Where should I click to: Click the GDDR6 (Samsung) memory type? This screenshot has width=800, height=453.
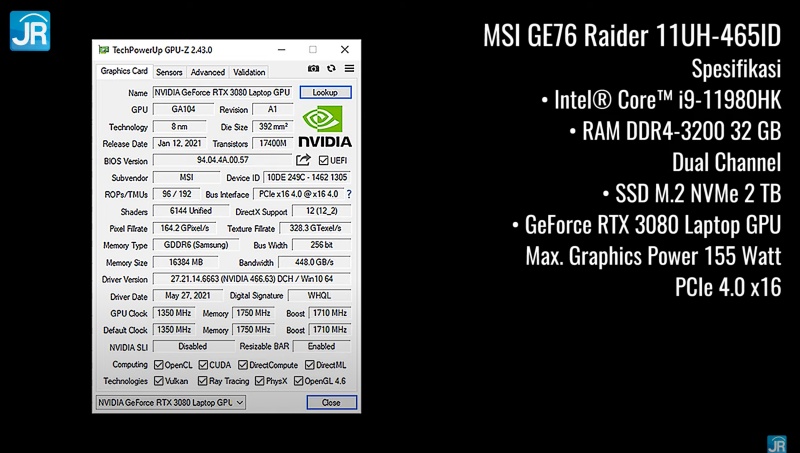pos(196,245)
